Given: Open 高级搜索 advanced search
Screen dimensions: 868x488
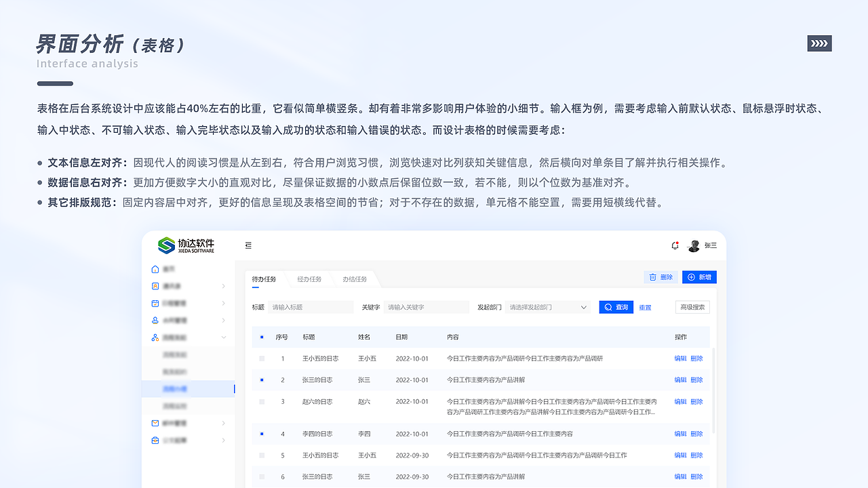Looking at the screenshot, I should pyautogui.click(x=693, y=307).
